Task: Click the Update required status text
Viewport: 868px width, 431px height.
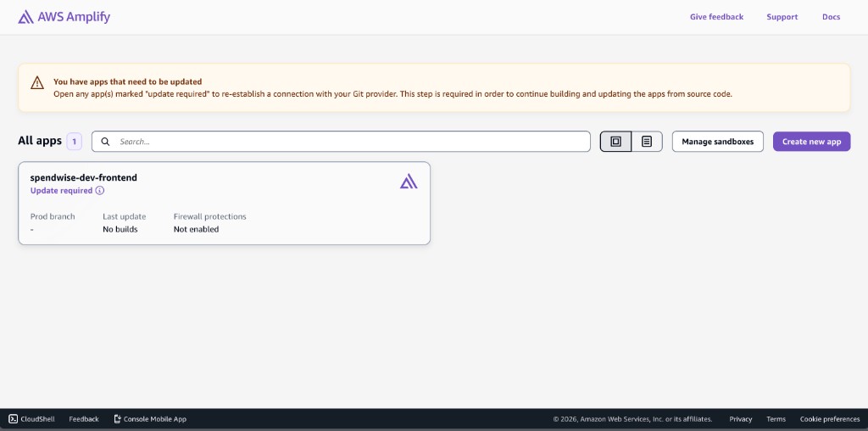Action: tap(61, 191)
